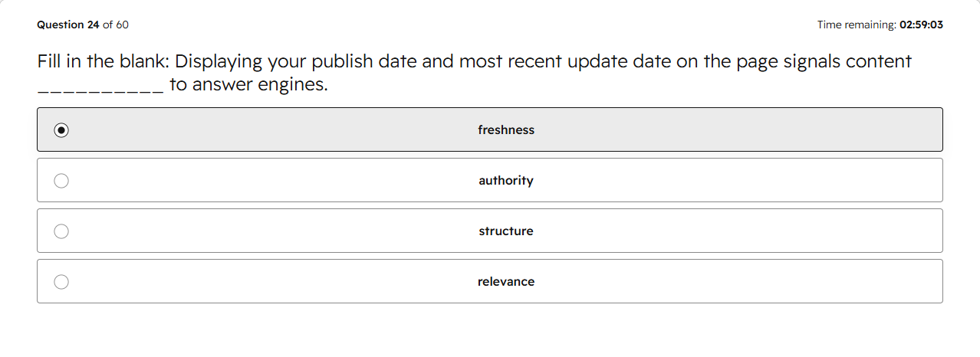Click the "Question 24" counter text
This screenshot has width=980, height=357.
68,25
